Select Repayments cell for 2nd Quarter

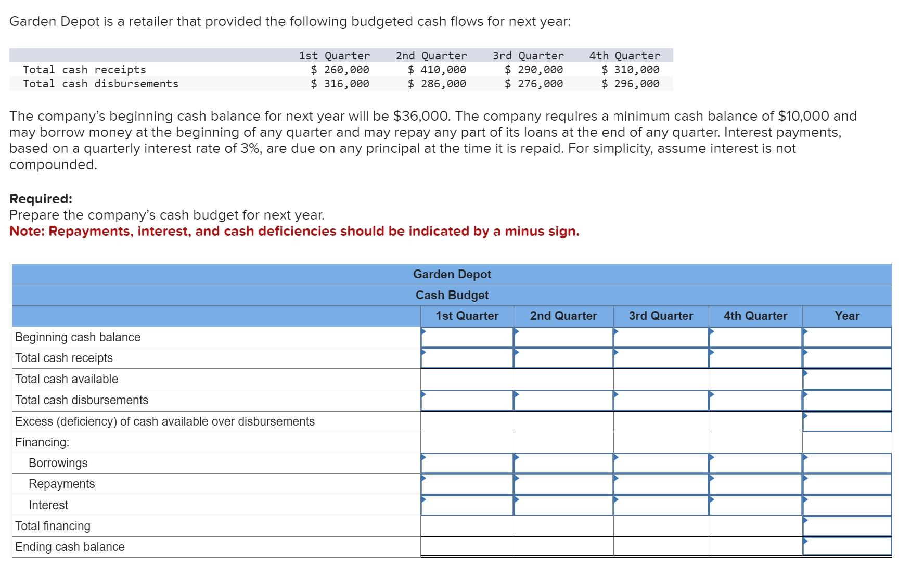click(x=563, y=484)
